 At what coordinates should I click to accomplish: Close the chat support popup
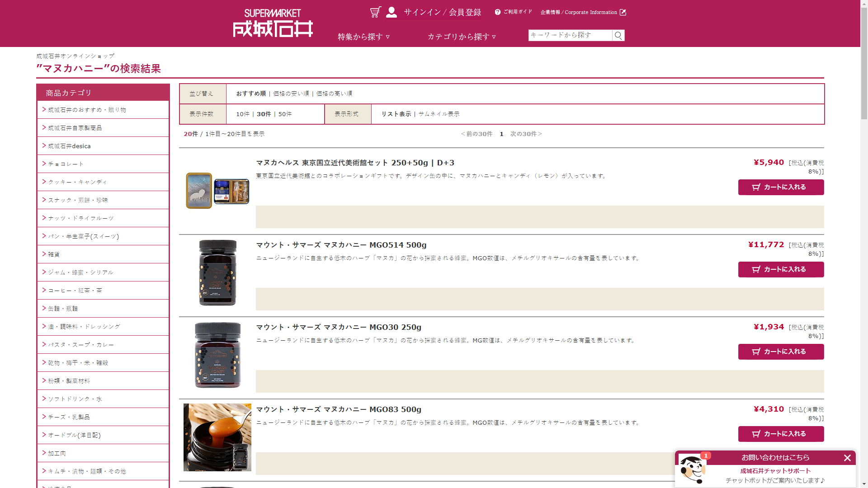(847, 458)
